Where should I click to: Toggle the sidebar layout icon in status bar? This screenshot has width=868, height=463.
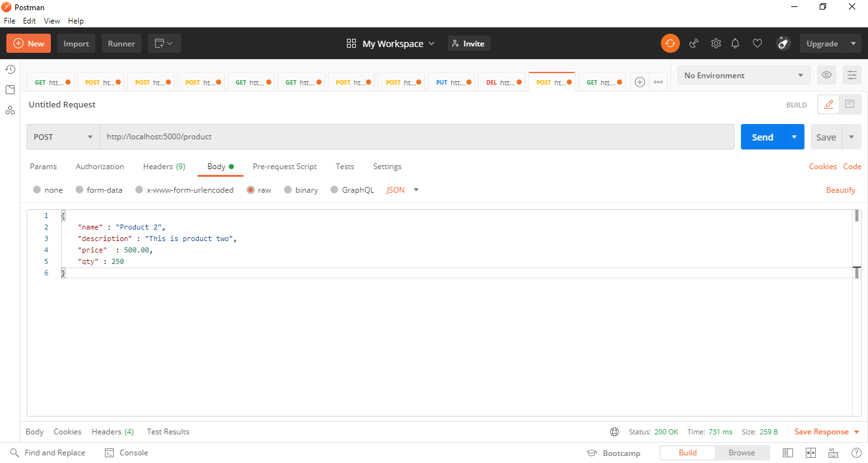(x=788, y=453)
